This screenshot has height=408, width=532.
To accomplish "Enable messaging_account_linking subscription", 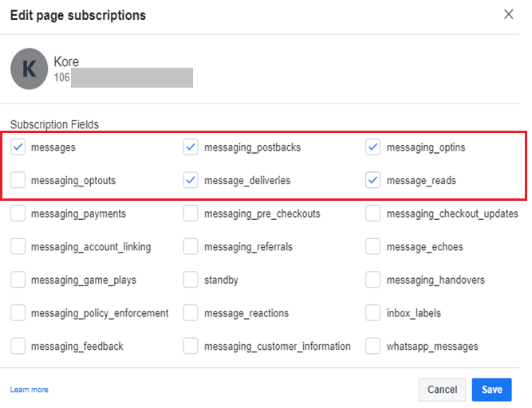I will point(18,247).
